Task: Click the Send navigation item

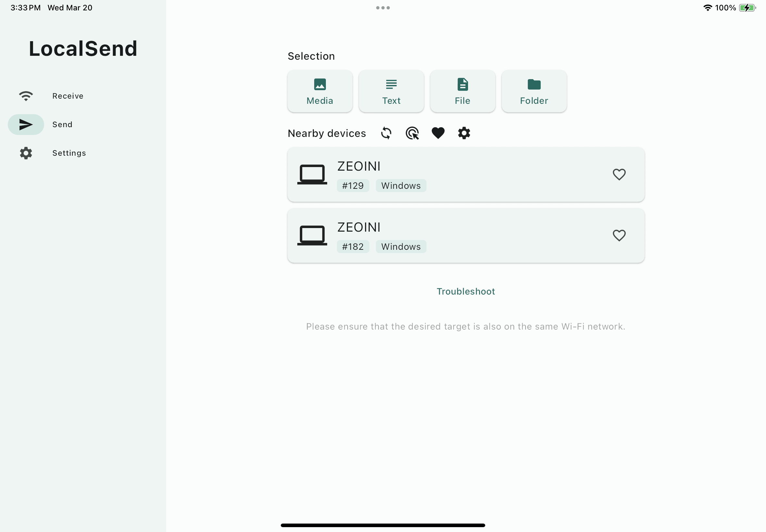Action: 63,125
